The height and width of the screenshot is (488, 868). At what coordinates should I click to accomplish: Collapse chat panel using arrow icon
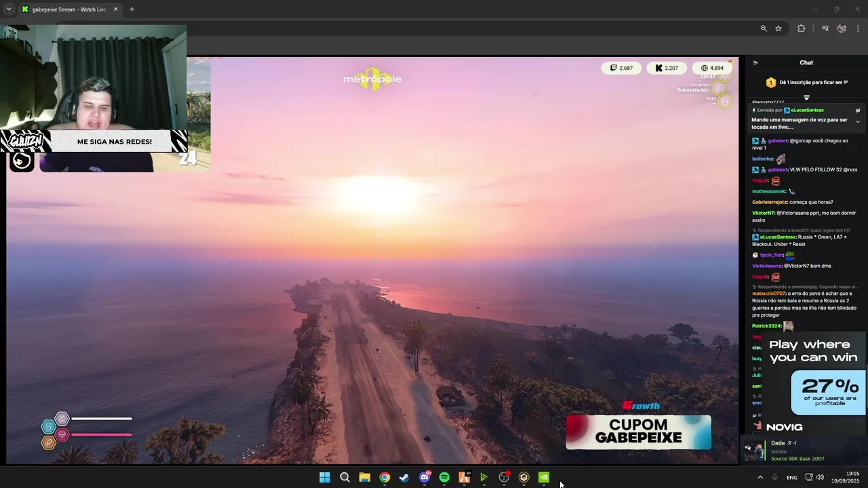[755, 62]
